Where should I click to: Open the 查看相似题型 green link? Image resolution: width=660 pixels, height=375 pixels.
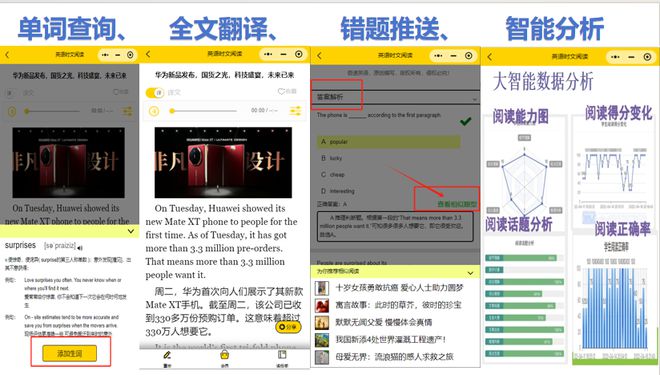(457, 204)
